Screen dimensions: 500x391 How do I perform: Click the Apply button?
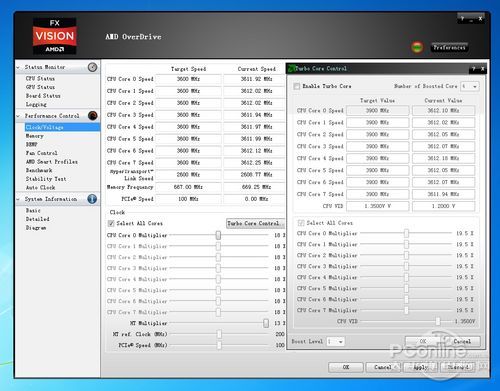(x=420, y=367)
